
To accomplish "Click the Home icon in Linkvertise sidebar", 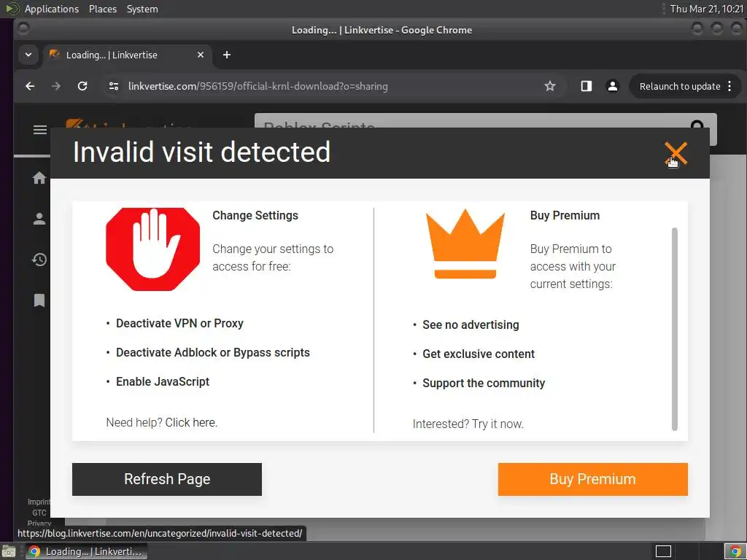I will 39,178.
